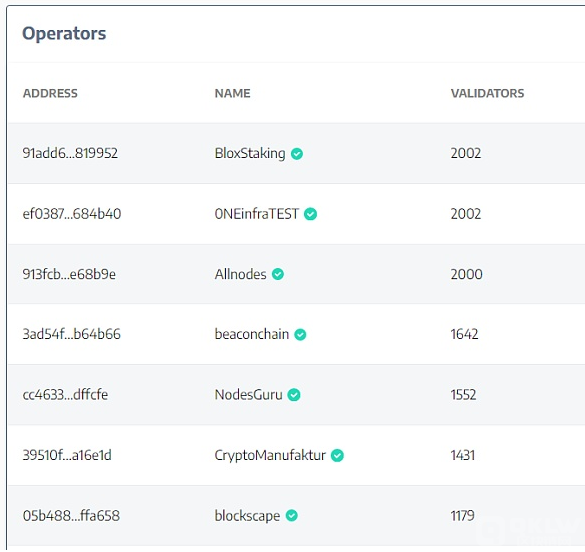Viewport: 585px width, 552px height.
Task: Click blockscape verified badge icon
Action: tap(292, 516)
